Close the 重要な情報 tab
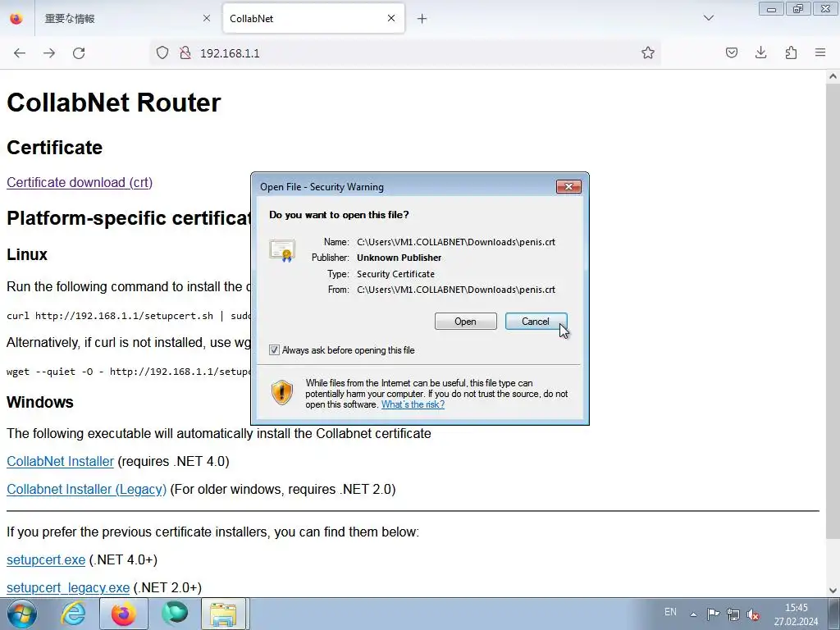 pos(207,18)
